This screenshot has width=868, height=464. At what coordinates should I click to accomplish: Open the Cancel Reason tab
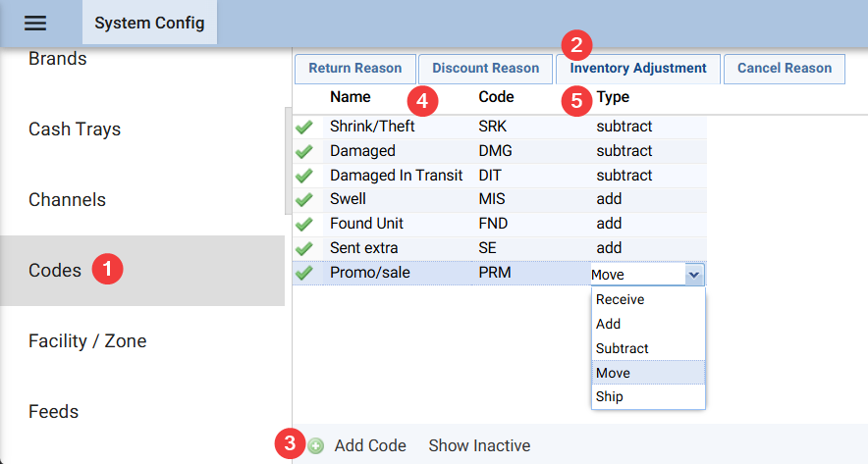[784, 69]
